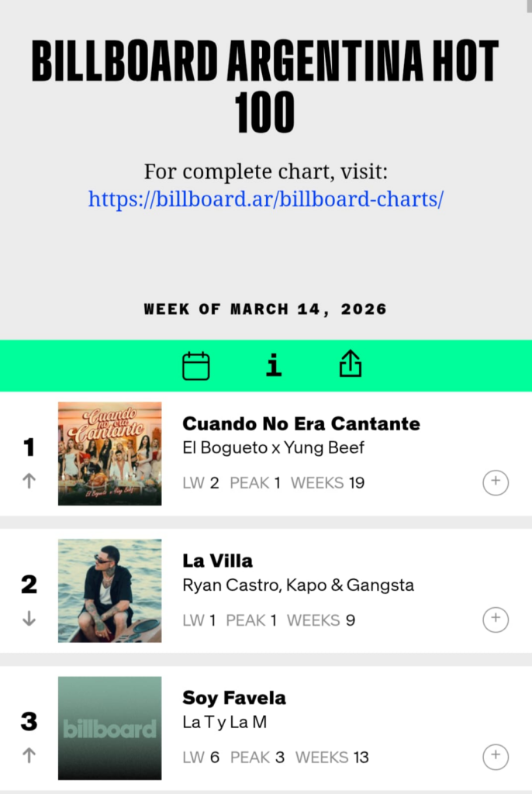Click La Villa album artwork
Screen dimensions: 532x794
(x=110, y=591)
